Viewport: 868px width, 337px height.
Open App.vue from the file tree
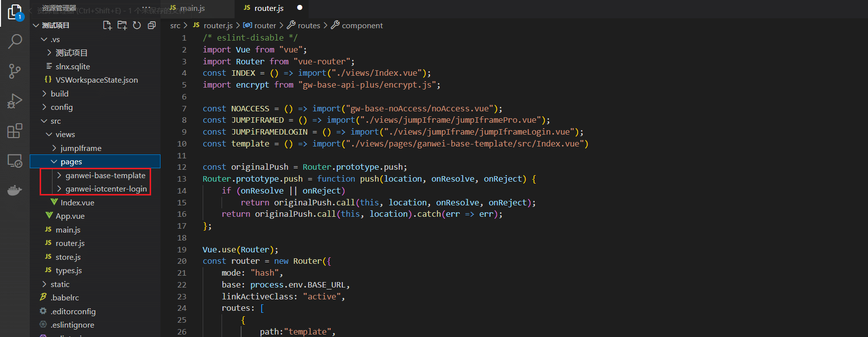(70, 216)
